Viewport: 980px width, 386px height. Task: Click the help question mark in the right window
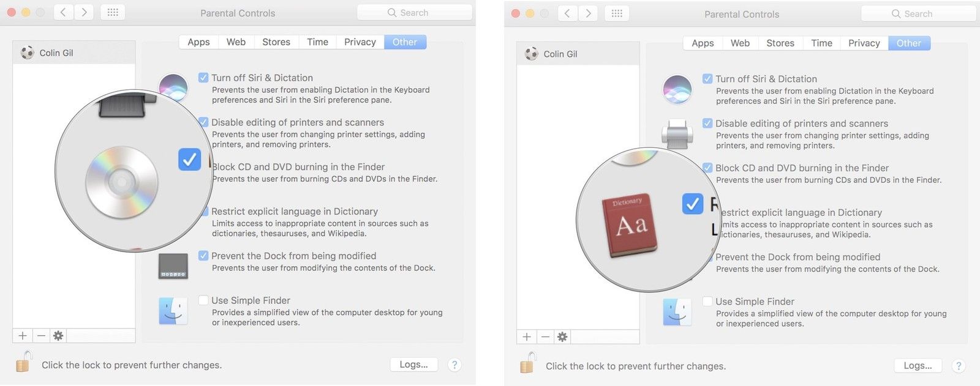[x=958, y=366]
